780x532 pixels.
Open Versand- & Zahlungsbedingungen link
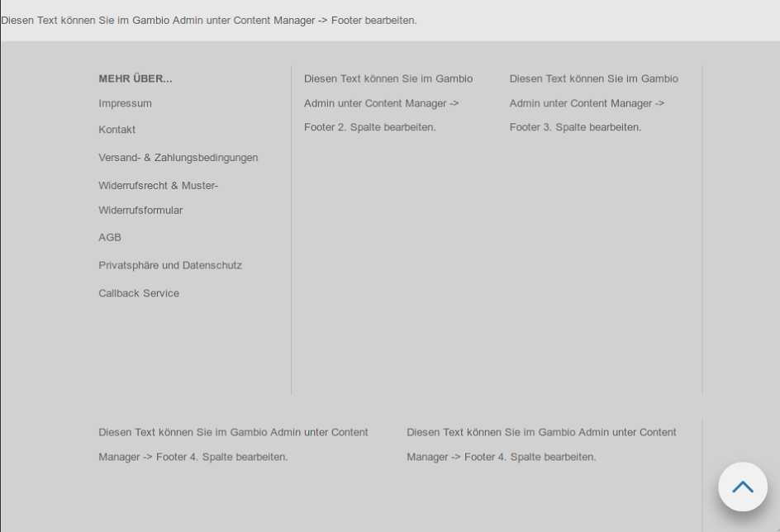coord(178,158)
